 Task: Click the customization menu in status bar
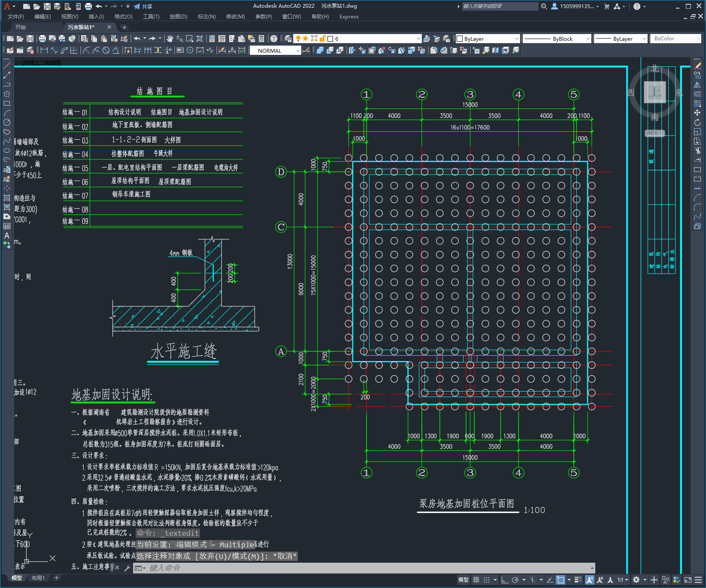pos(698,580)
